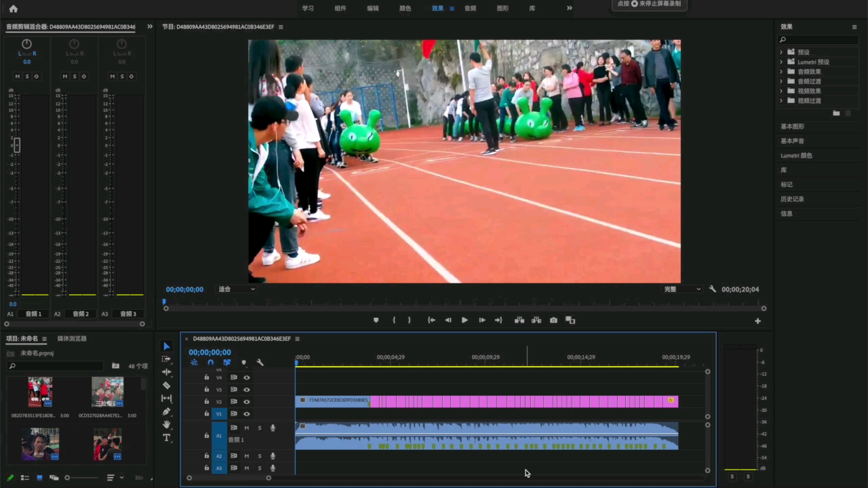
Task: Switch to 学习 workspace tab
Action: [308, 8]
